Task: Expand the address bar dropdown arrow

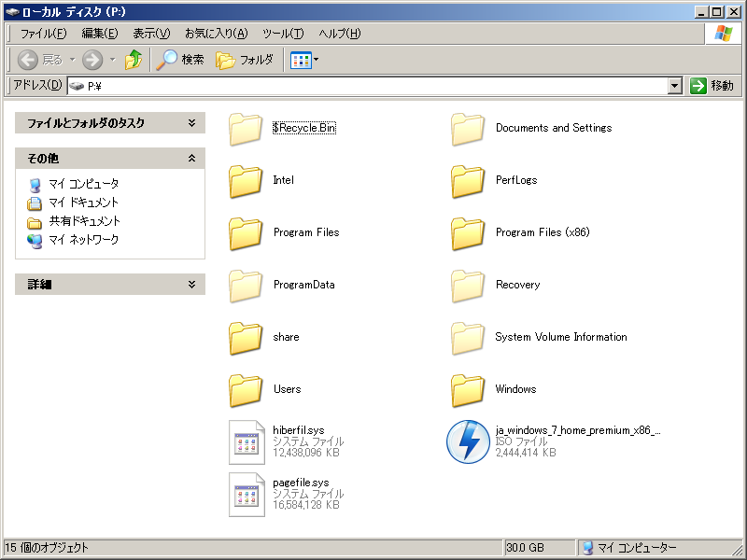Action: tap(675, 86)
